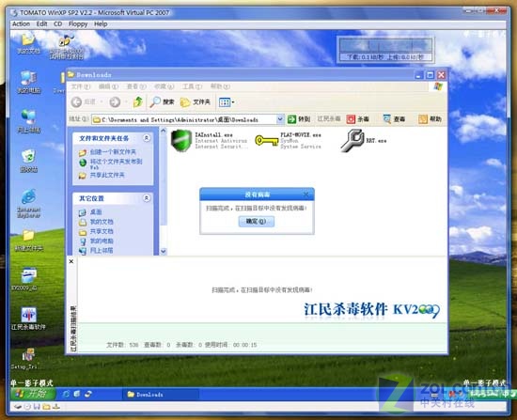517x420 pixels.
Task: Select the wrench icon exe file
Action: 364,140
